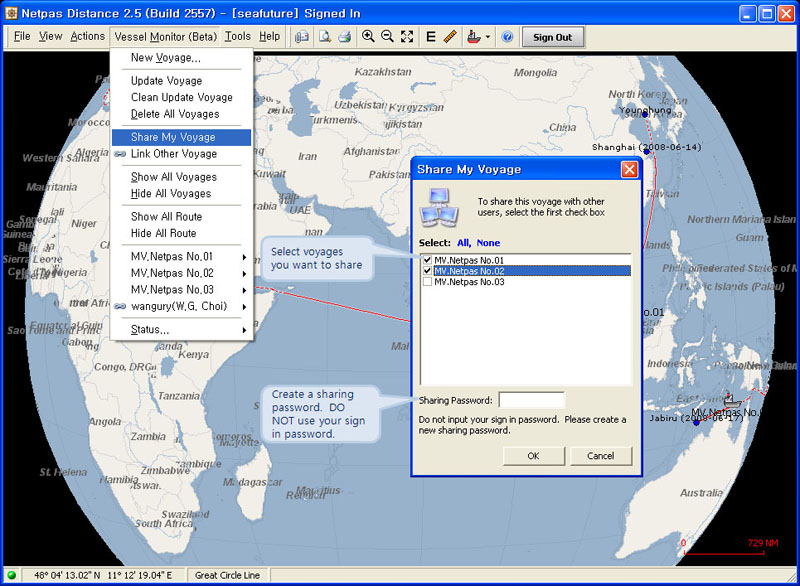Click the network computers icon in dialog
The width and height of the screenshot is (800, 586).
[x=439, y=207]
